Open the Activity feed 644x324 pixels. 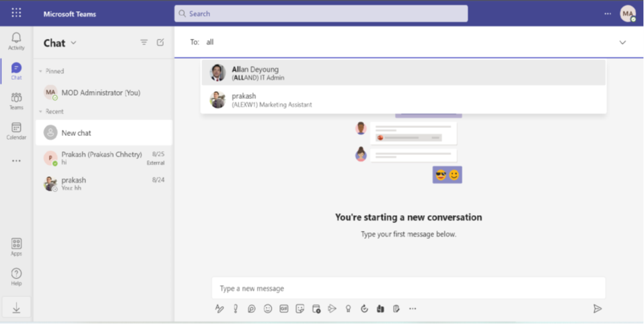[16, 42]
